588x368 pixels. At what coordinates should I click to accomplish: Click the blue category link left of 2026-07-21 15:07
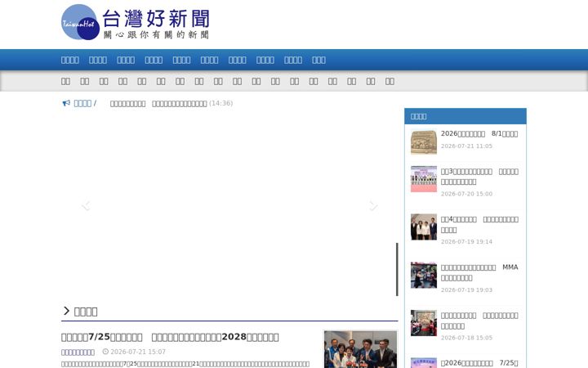click(78, 352)
